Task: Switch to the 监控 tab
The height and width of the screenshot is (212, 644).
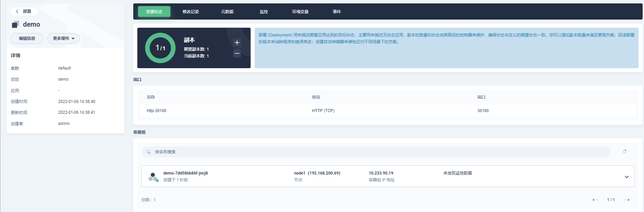Action: click(264, 12)
